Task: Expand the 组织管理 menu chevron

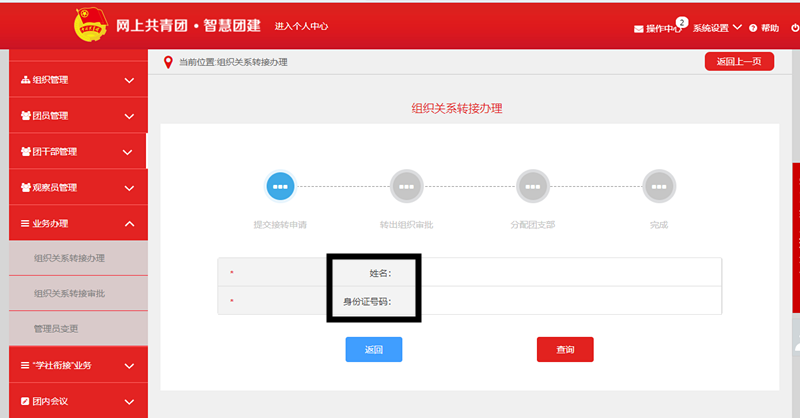Action: click(x=130, y=80)
